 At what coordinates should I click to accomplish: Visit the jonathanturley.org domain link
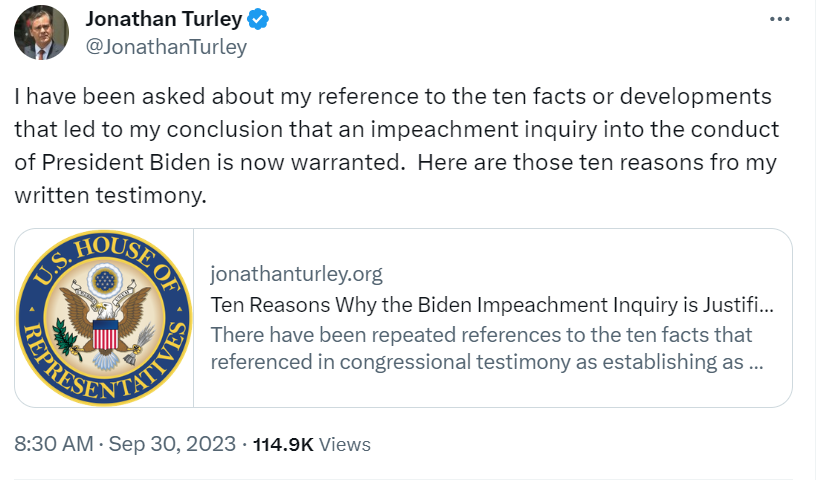pyautogui.click(x=296, y=274)
